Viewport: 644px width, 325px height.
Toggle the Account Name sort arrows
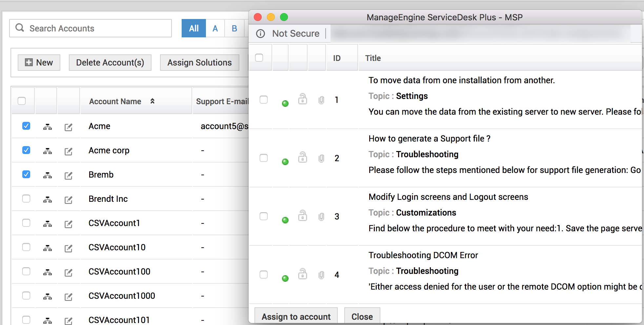(x=152, y=101)
